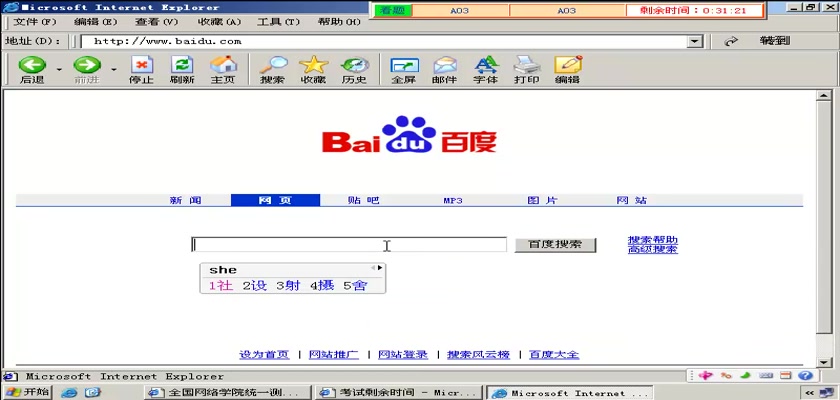Expand hidden tray icons chevron
The width and height of the screenshot is (840, 400).
tap(811, 393)
